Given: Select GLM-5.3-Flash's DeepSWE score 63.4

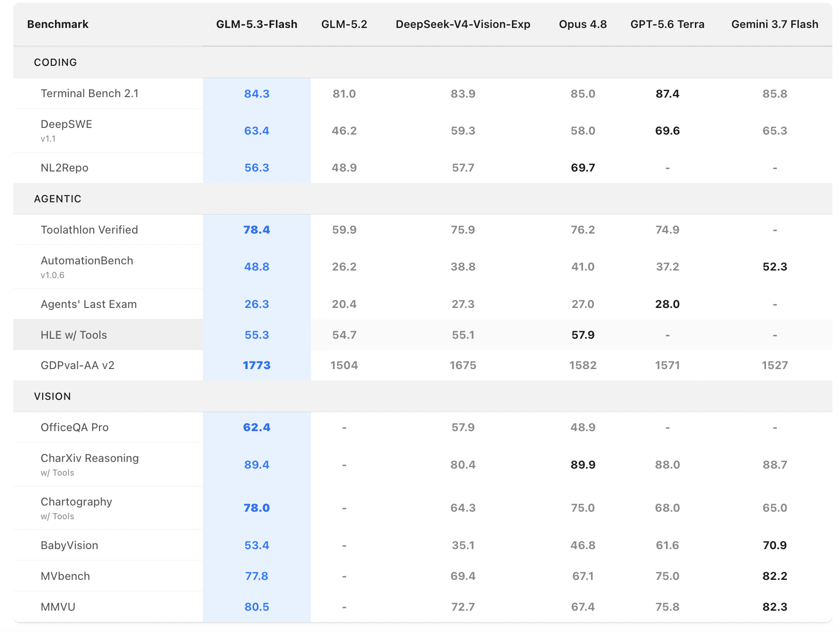Looking at the screenshot, I should click(256, 131).
